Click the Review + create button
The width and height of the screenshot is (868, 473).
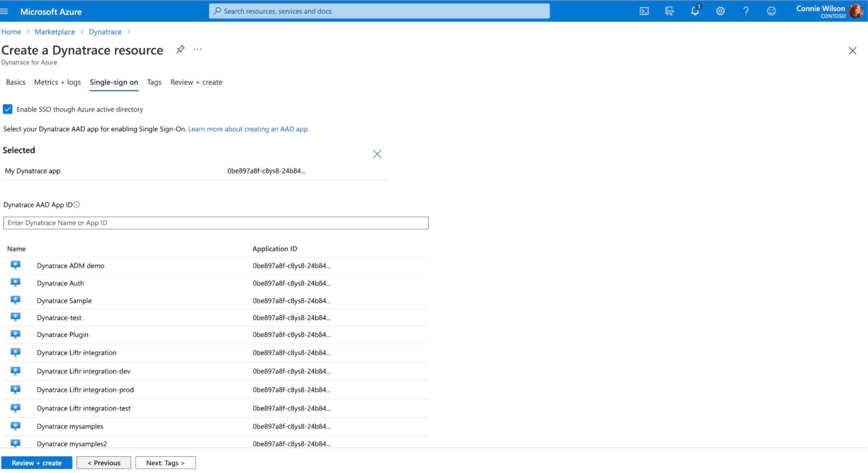[x=37, y=463]
